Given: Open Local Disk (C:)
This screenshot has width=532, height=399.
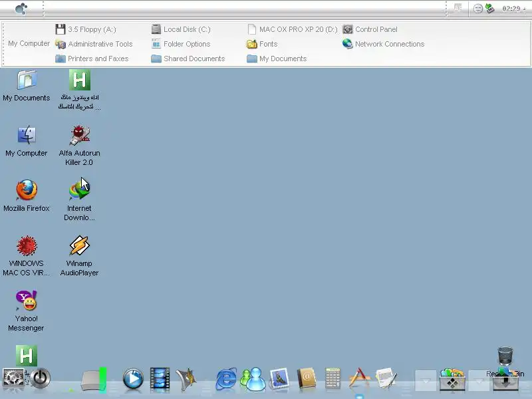Looking at the screenshot, I should pos(181,29).
